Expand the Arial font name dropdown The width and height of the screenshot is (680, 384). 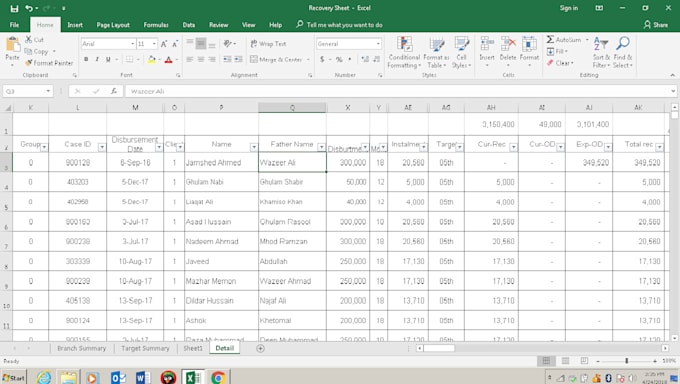[x=133, y=44]
